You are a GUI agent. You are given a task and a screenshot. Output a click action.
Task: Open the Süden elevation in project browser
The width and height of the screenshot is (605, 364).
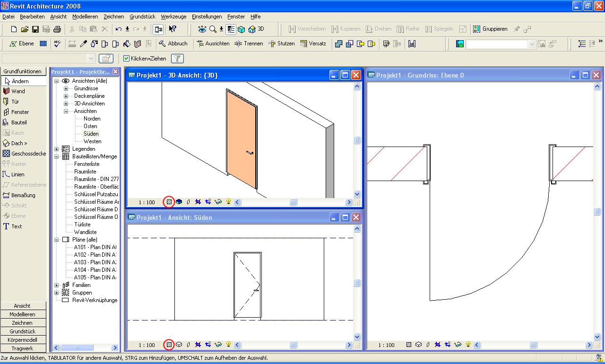(91, 134)
